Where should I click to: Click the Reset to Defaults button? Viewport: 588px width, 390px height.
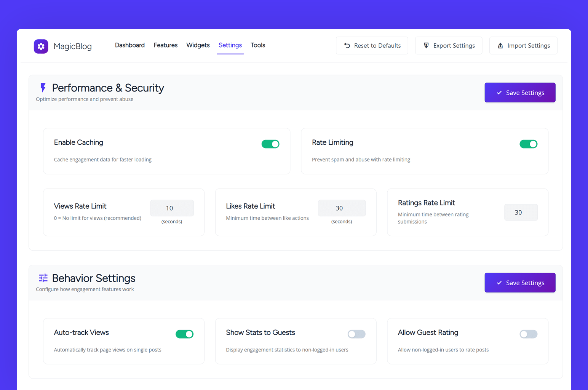point(372,46)
